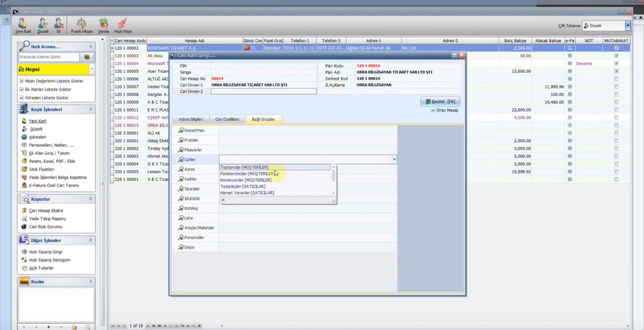The width and height of the screenshot is (644, 330).
Task: Toggle Ek Alanları Listede Göster checkbox
Action: click(21, 89)
